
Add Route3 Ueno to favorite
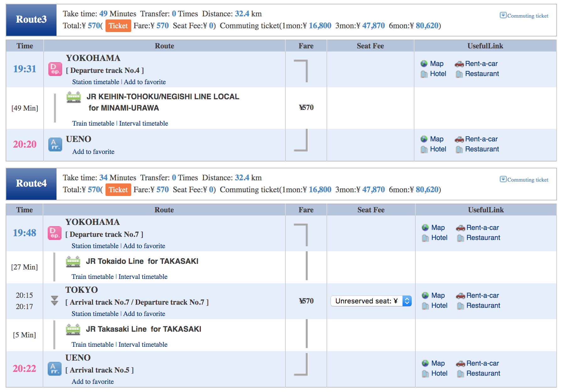pos(93,152)
